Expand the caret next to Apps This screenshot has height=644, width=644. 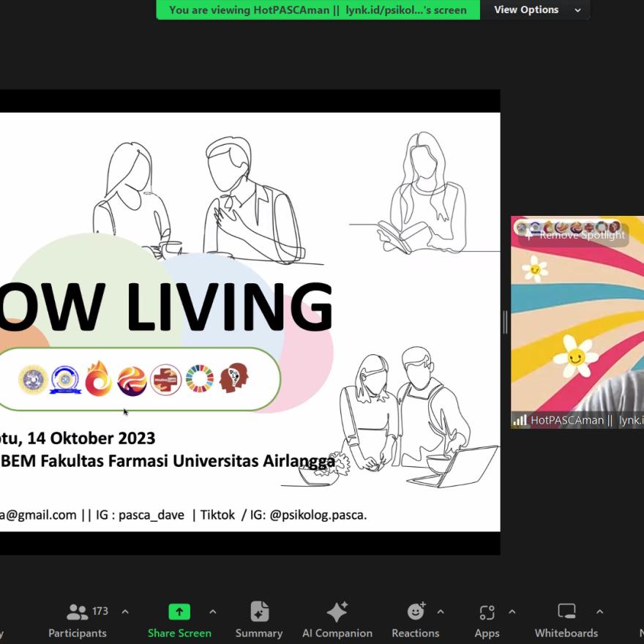pyautogui.click(x=512, y=612)
